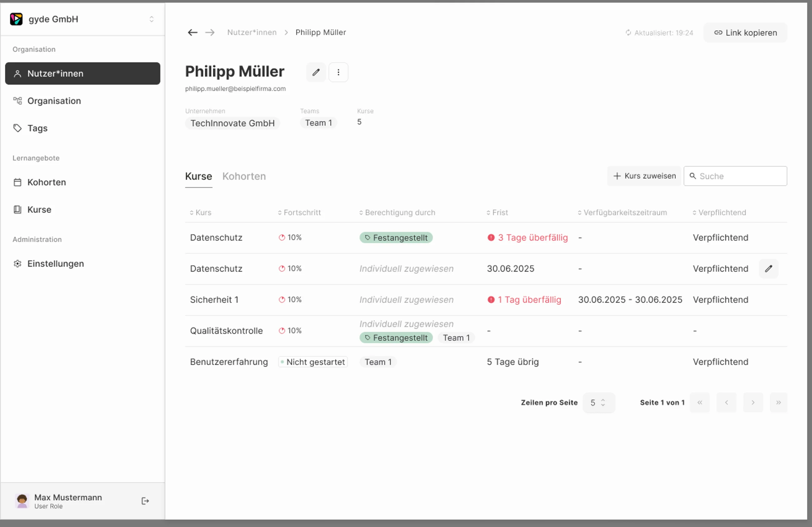Go to the previous page
Viewport: 812px width, 527px height.
pos(726,403)
